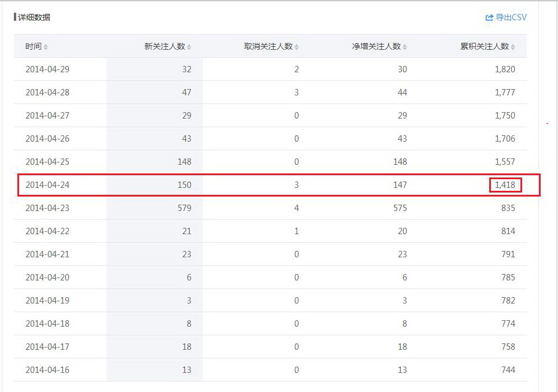This screenshot has height=392, width=558.
Task: Export data via the 导出CSV link
Action: click(511, 17)
